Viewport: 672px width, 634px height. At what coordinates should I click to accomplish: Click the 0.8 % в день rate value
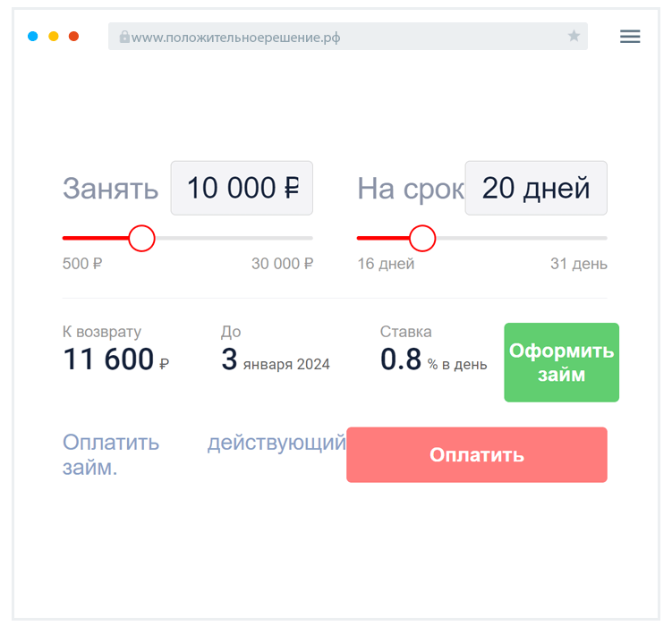pos(433,359)
